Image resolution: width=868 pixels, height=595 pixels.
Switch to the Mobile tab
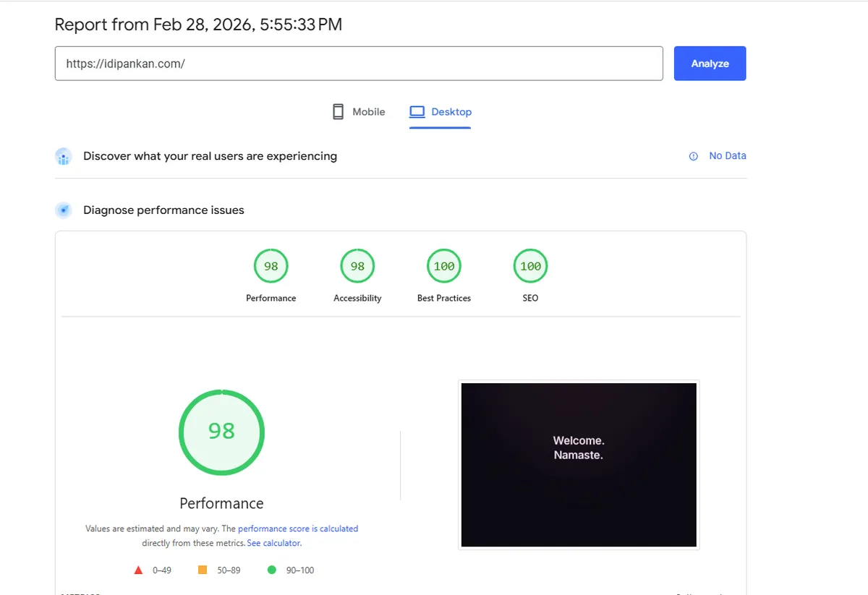pos(368,112)
